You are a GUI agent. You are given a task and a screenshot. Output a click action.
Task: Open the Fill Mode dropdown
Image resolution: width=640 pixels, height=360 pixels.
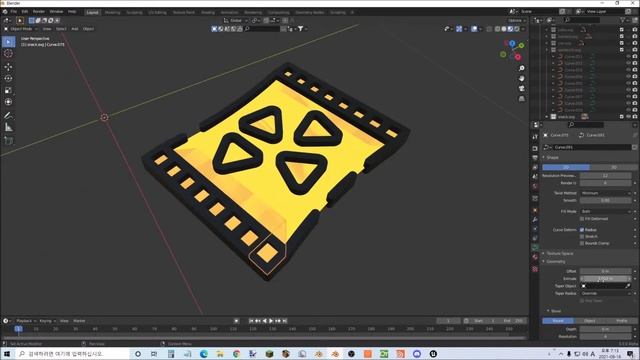click(606, 211)
